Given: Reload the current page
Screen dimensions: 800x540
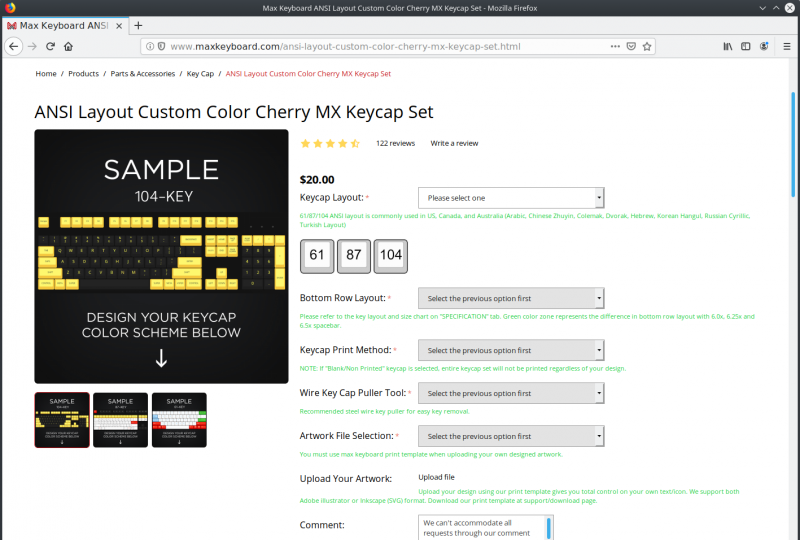Looking at the screenshot, I should point(50,46).
